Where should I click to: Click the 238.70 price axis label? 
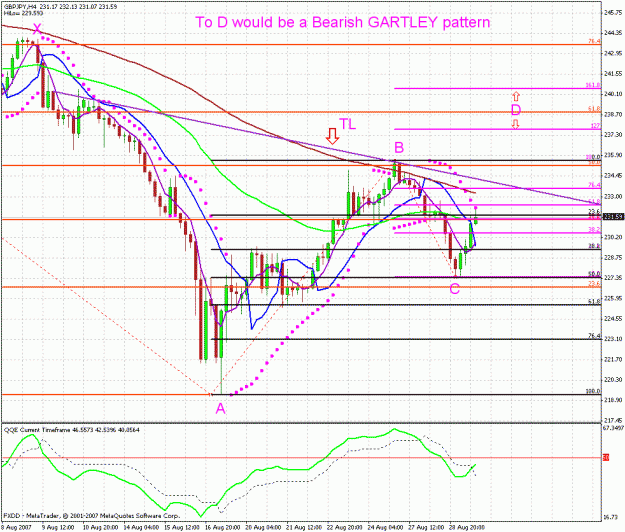point(613,114)
